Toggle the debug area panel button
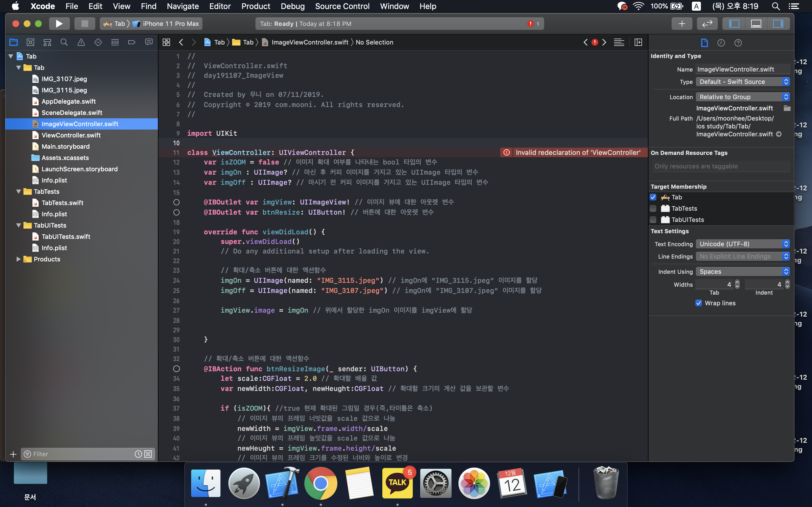Viewport: 812px width, 507px height. pyautogui.click(x=756, y=23)
